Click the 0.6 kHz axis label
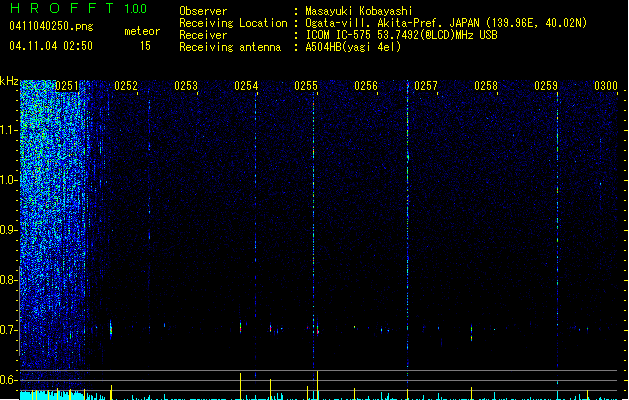 coord(9,380)
